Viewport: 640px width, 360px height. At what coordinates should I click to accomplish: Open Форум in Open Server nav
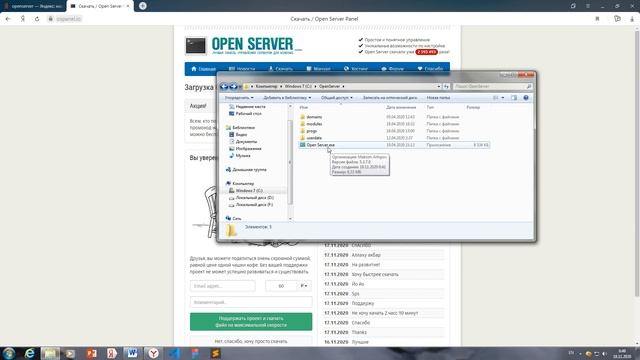tap(393, 69)
